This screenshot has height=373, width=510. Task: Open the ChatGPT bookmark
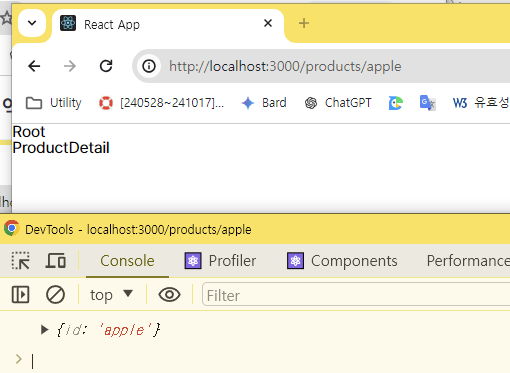click(338, 103)
